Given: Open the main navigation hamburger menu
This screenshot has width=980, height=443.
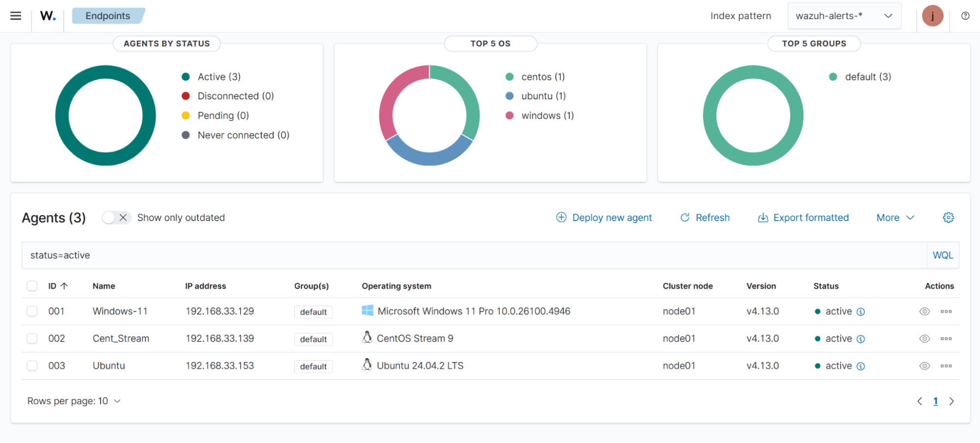Looking at the screenshot, I should coord(15,15).
